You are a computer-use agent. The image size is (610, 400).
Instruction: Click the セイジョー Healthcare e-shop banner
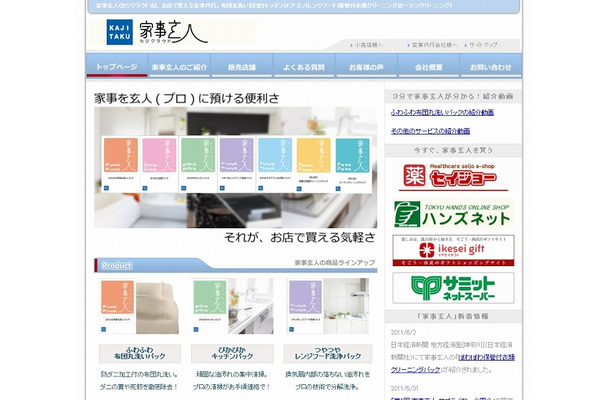tap(453, 177)
